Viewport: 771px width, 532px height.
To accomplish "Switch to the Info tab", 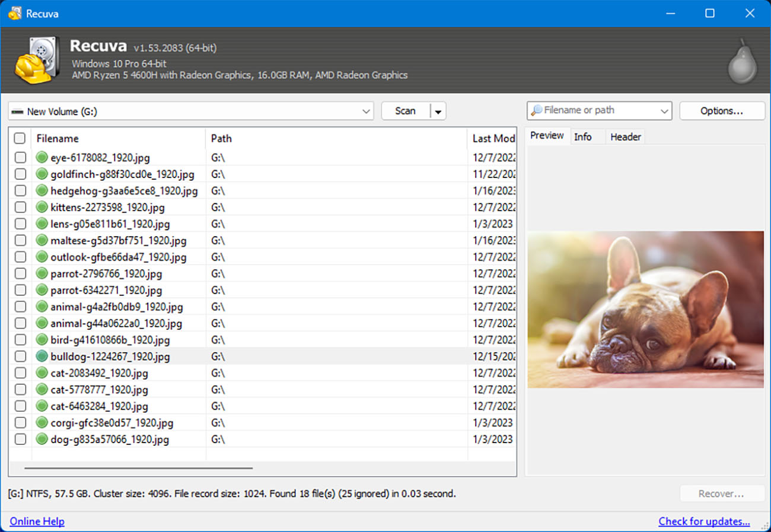I will tap(583, 136).
